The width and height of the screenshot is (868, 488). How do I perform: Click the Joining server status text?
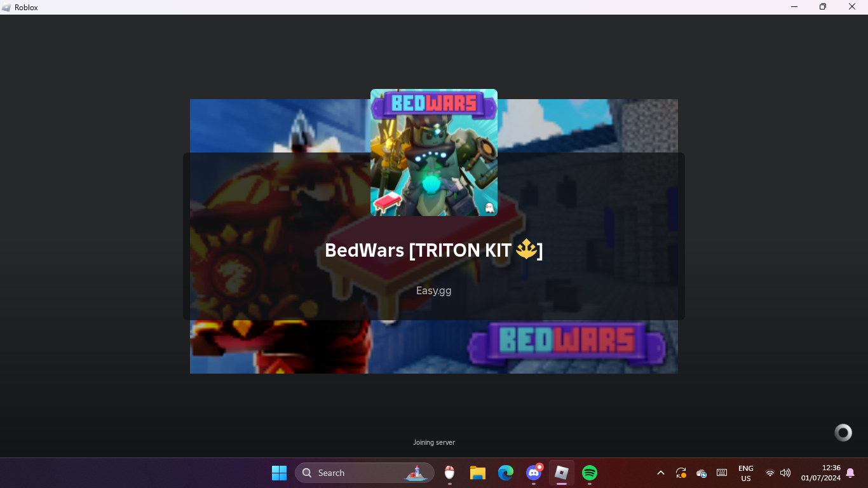434,442
